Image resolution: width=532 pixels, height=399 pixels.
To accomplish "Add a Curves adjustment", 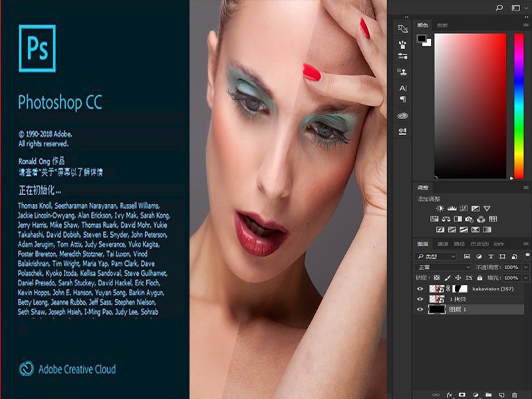I will pos(464,208).
